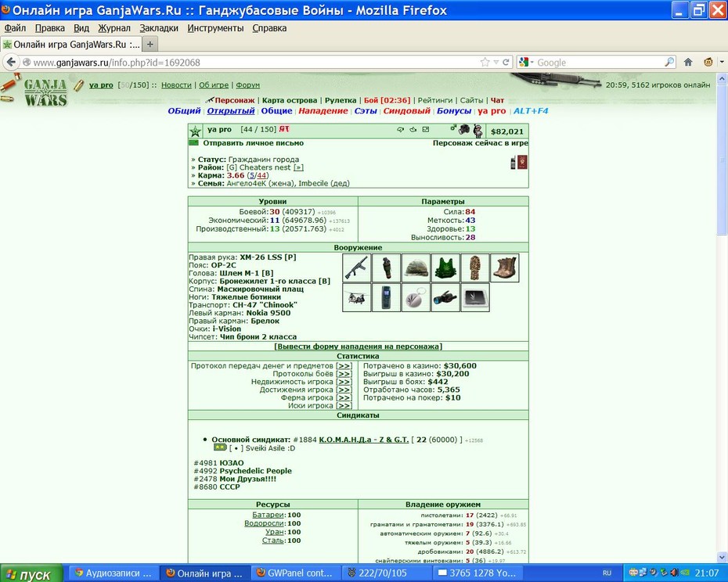Open the Рулетка link
The image size is (728, 582).
pos(341,100)
